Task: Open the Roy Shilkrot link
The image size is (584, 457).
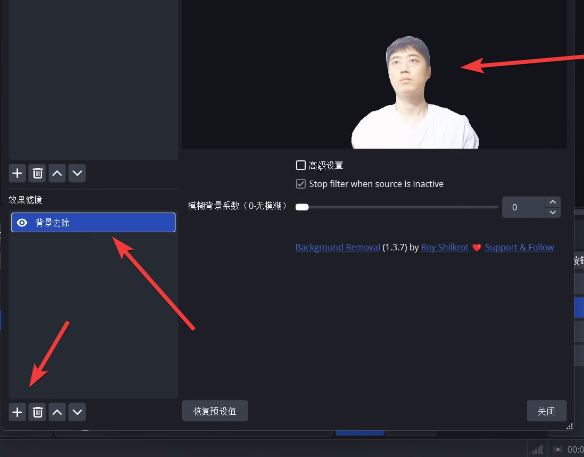Action: point(444,247)
